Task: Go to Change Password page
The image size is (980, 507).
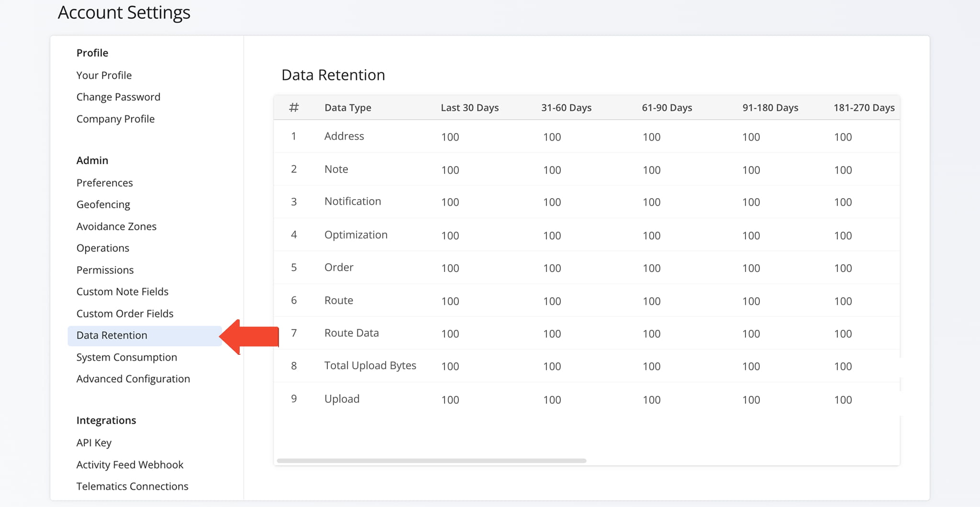Action: pos(118,97)
